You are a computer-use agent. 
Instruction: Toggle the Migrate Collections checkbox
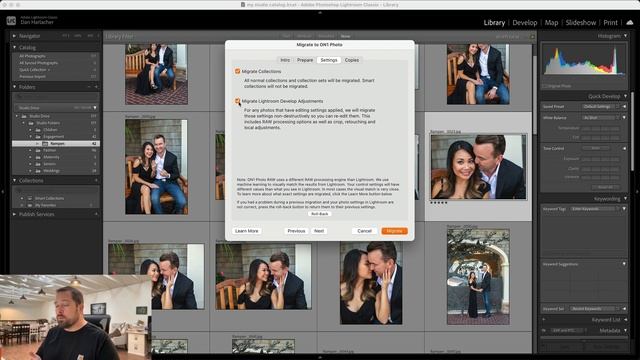(237, 71)
